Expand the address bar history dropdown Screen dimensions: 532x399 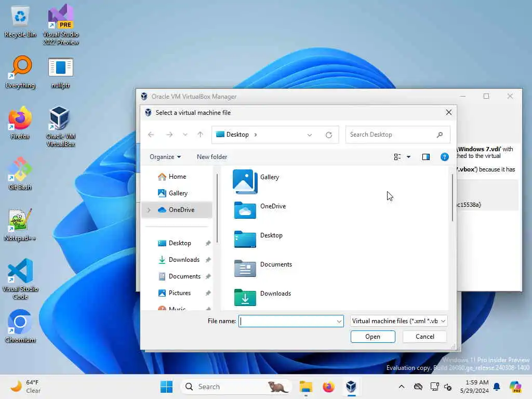[310, 135]
